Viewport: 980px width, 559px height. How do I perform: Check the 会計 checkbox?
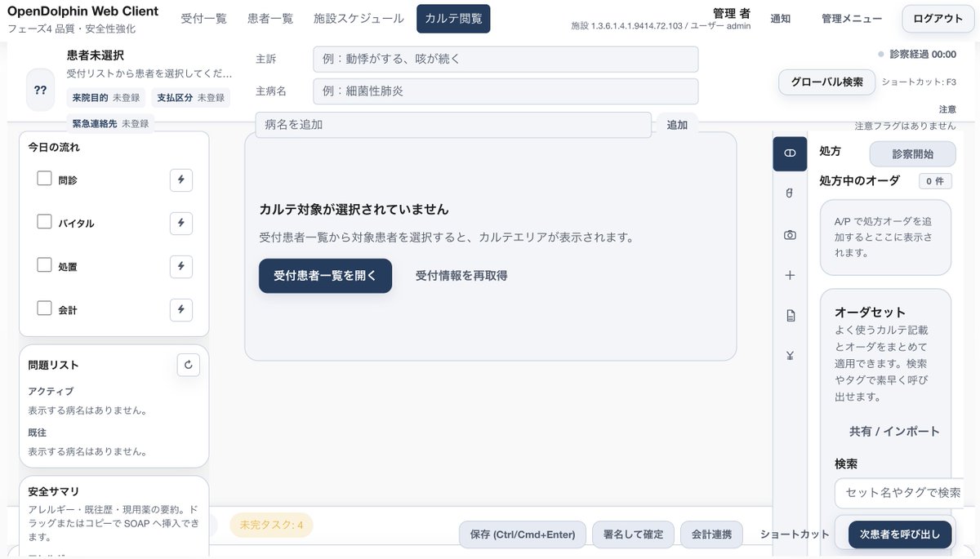click(45, 308)
